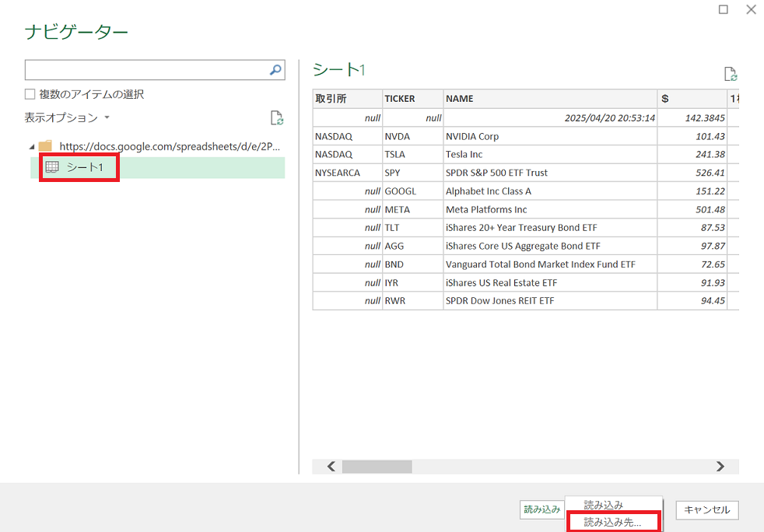Enable the 複数のアイテムの選択 checkbox
This screenshot has width=764, height=532.
(30, 94)
